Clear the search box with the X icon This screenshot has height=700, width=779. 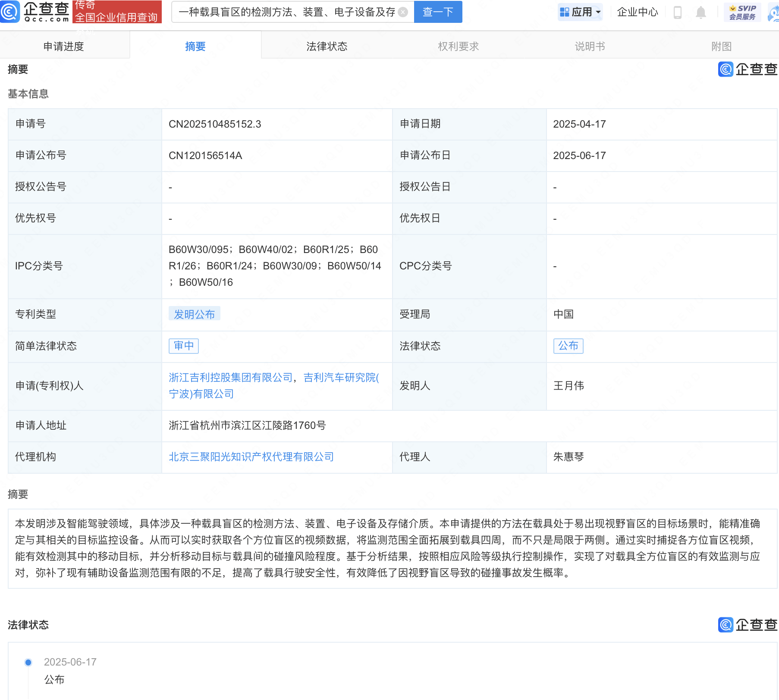point(403,12)
